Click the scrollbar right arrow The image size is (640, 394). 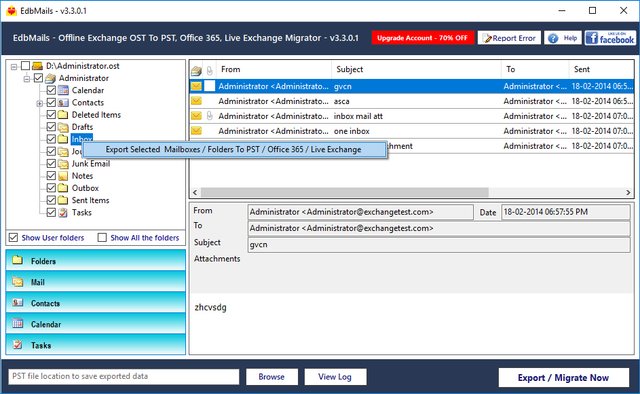(x=628, y=192)
